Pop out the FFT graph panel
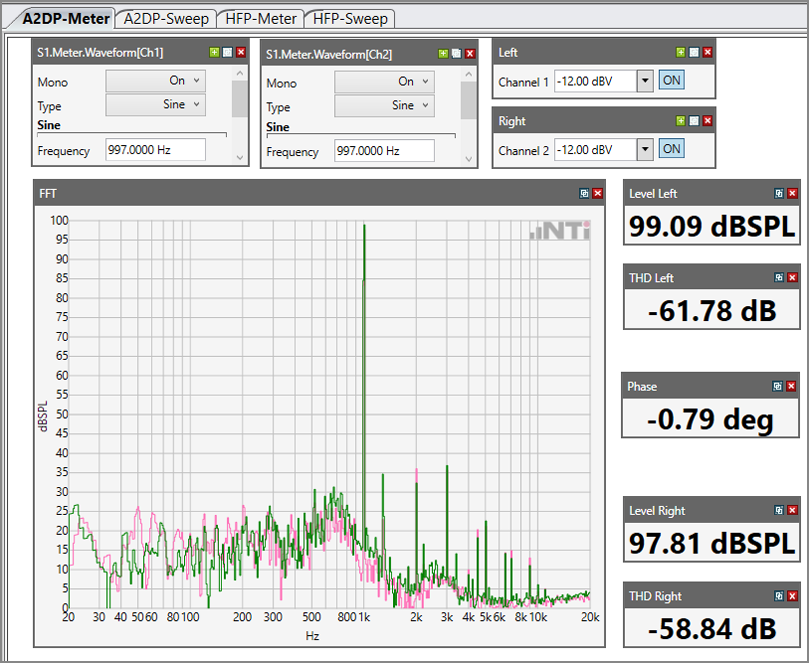The width and height of the screenshot is (809, 663). click(584, 193)
